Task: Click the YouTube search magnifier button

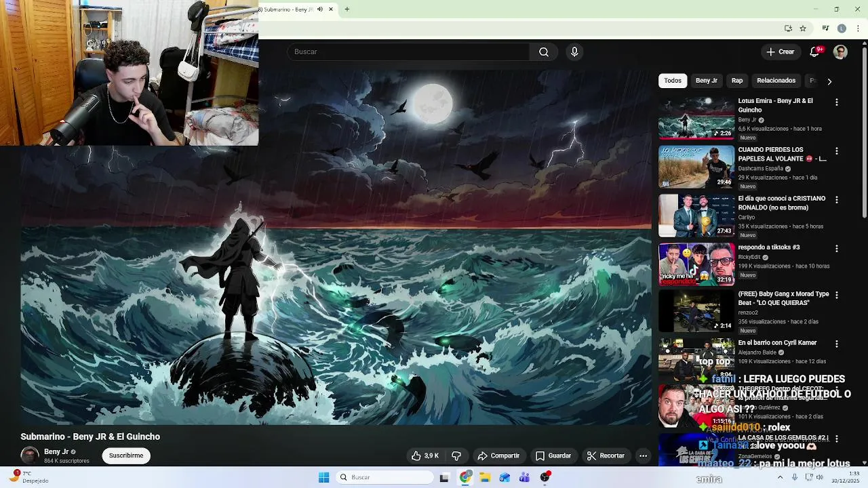Action: [x=544, y=52]
